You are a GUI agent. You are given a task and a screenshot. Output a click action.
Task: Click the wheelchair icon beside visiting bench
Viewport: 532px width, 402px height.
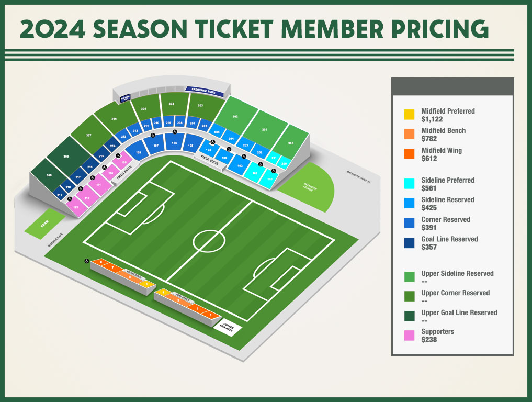87,261
